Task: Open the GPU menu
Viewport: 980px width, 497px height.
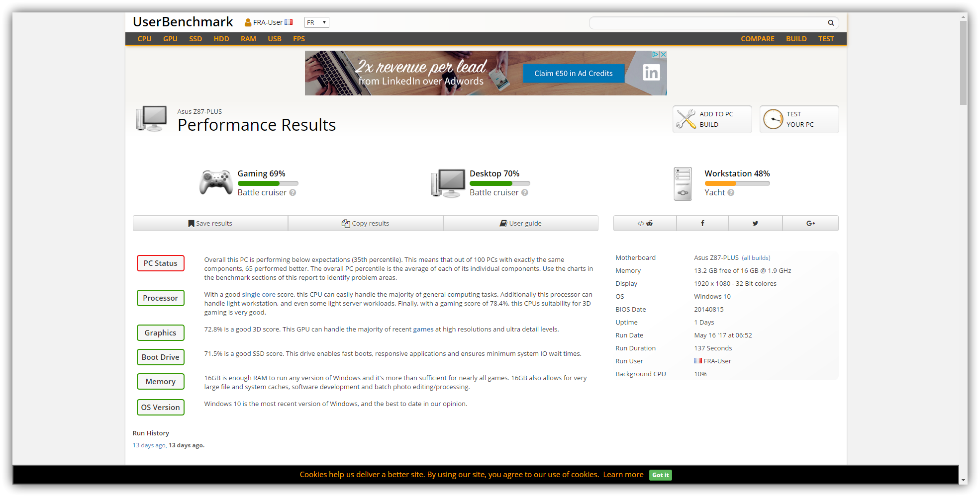Action: [170, 39]
